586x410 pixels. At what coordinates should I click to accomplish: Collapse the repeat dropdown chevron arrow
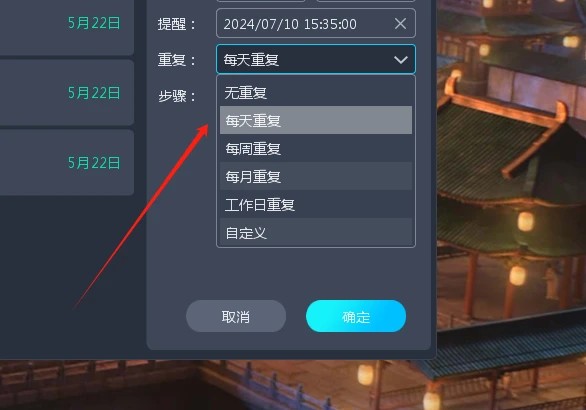(x=401, y=59)
